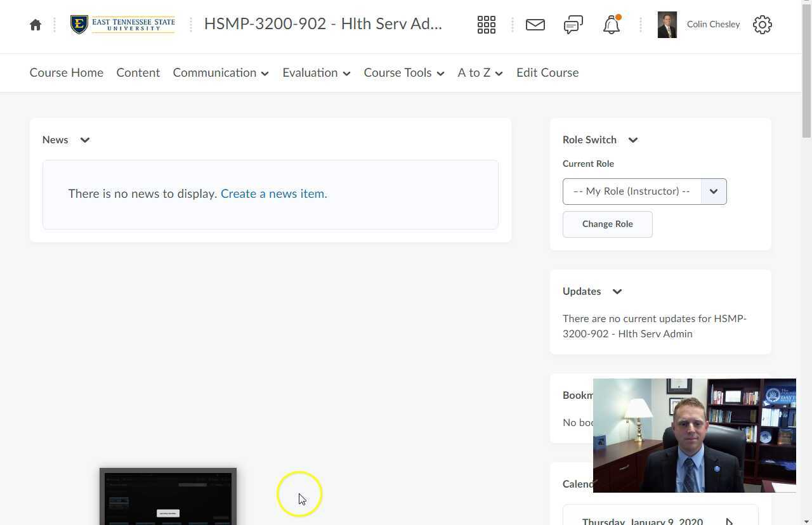Expand the News widget options chevron
The image size is (812, 525).
(x=85, y=140)
